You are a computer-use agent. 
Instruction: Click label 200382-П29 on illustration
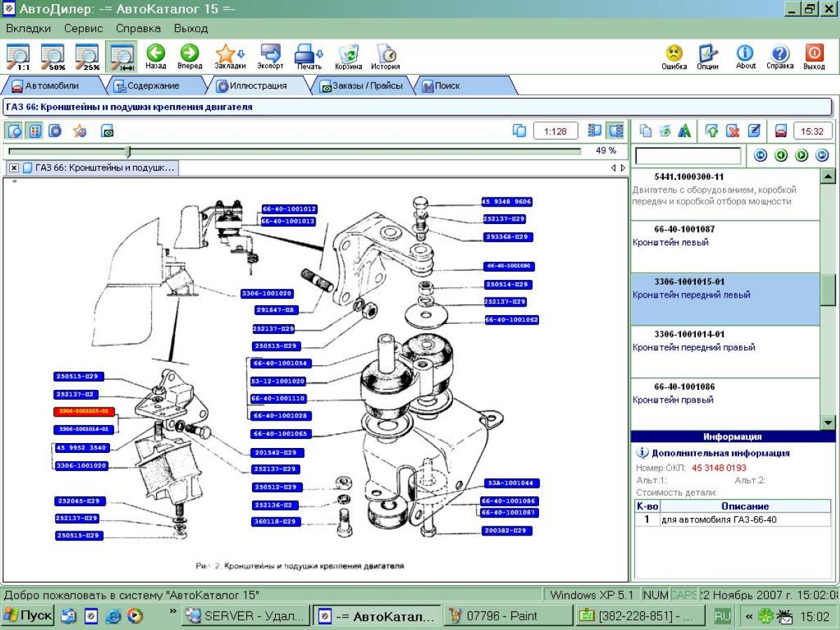click(x=505, y=531)
